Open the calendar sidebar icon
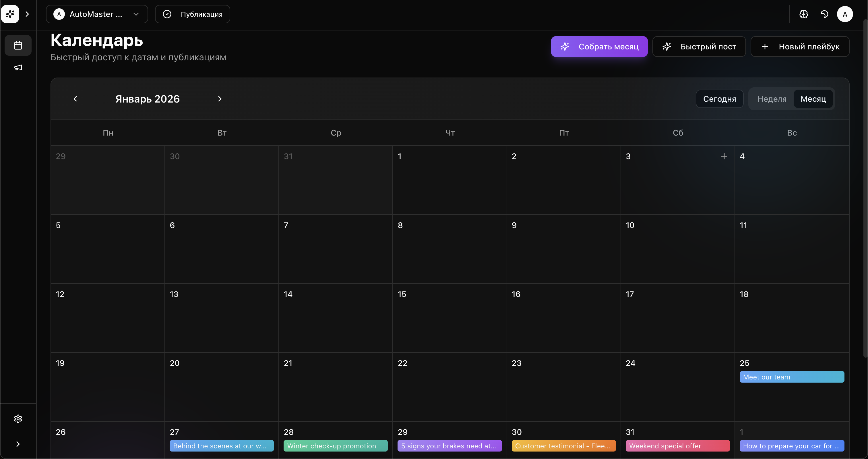 (x=18, y=45)
